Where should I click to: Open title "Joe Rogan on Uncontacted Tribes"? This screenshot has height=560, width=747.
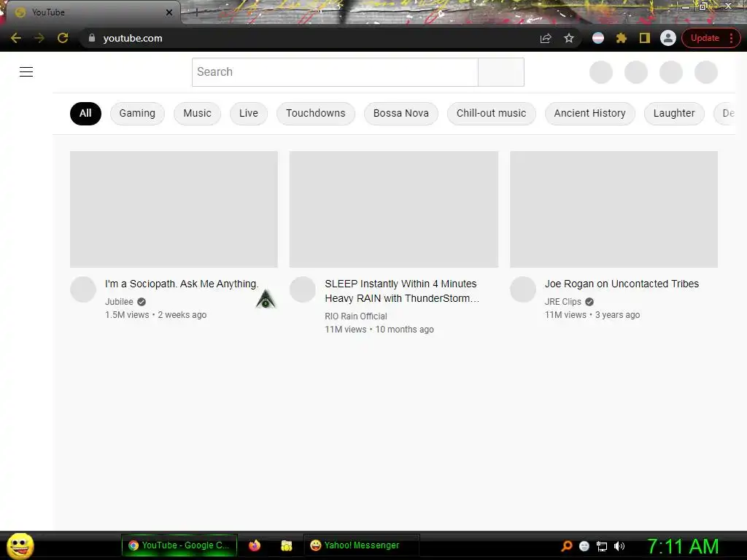[622, 284]
